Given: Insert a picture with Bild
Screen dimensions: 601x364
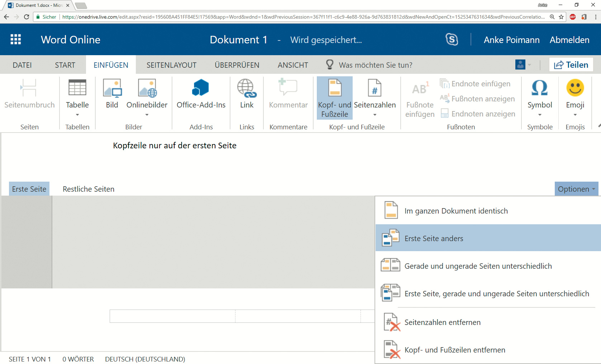Looking at the screenshot, I should (x=112, y=94).
